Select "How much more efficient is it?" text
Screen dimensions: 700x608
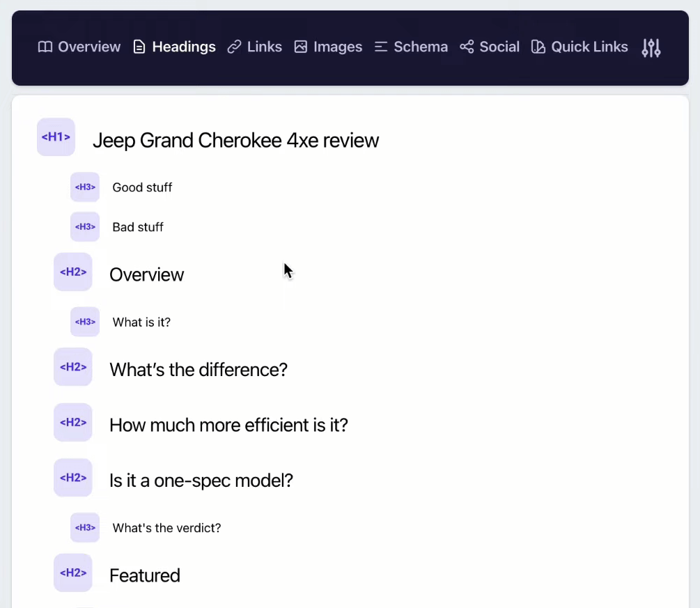[x=228, y=426]
